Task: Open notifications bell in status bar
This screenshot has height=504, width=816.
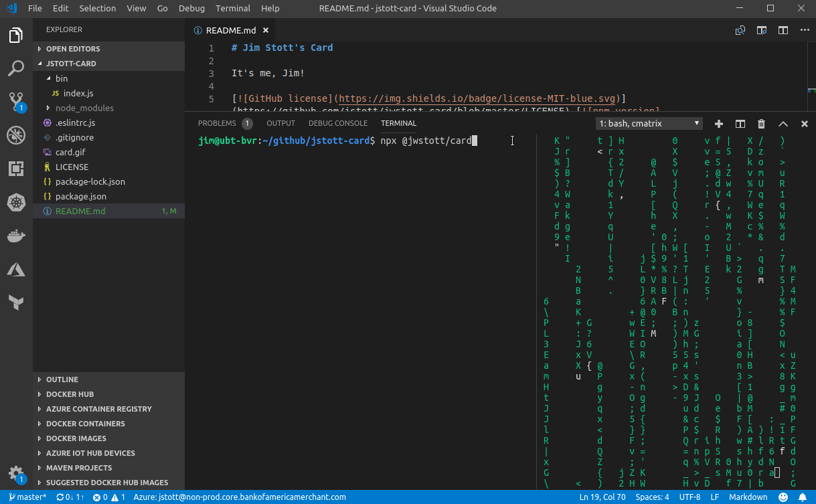Action: tap(803, 497)
